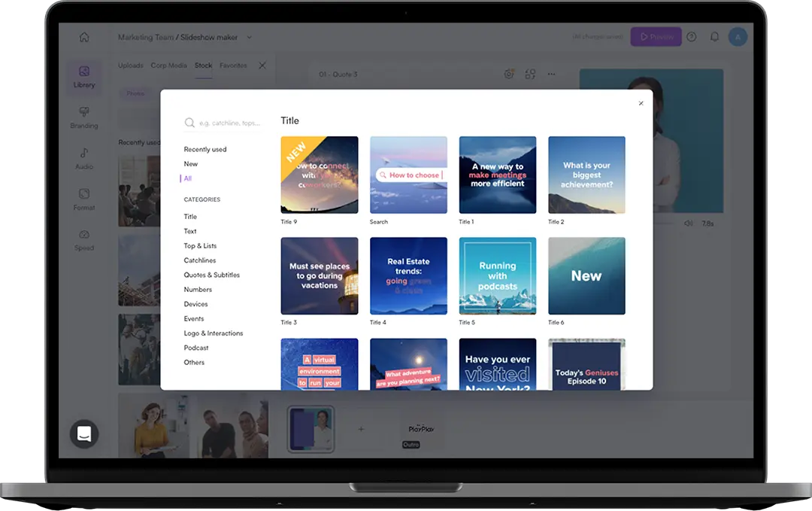
Task: Click the Preview button
Action: pyautogui.click(x=656, y=36)
